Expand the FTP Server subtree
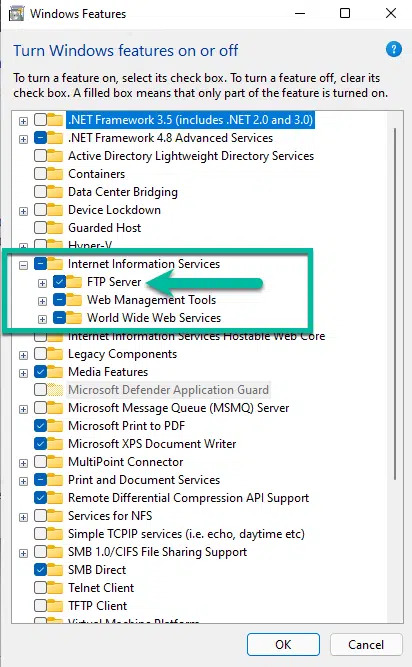The width and height of the screenshot is (412, 667). pos(42,283)
